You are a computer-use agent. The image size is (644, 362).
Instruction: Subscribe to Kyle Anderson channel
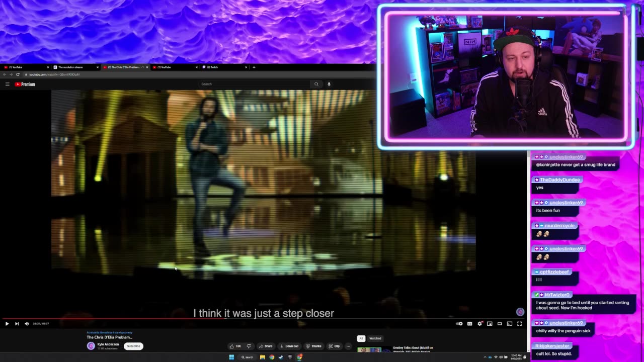click(x=133, y=346)
